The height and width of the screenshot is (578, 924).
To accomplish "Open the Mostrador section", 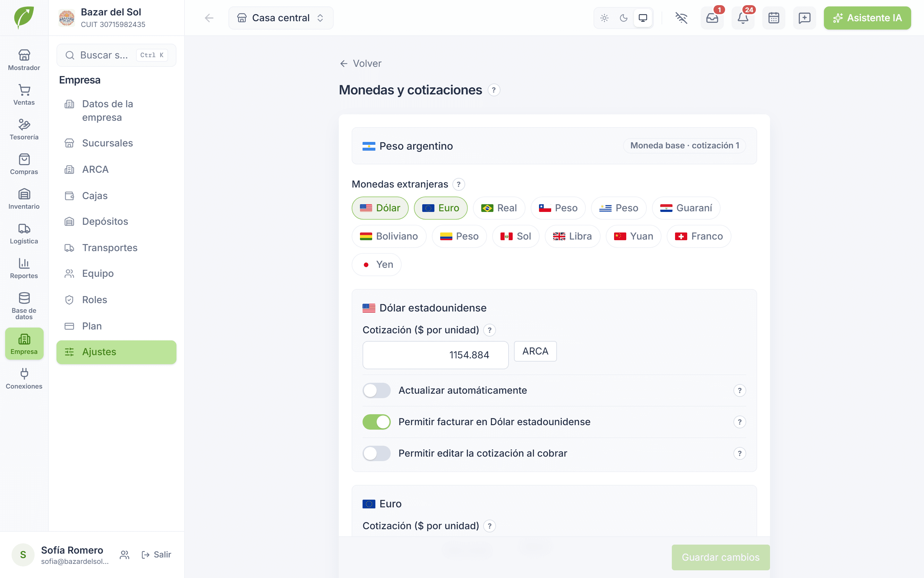I will point(24,60).
